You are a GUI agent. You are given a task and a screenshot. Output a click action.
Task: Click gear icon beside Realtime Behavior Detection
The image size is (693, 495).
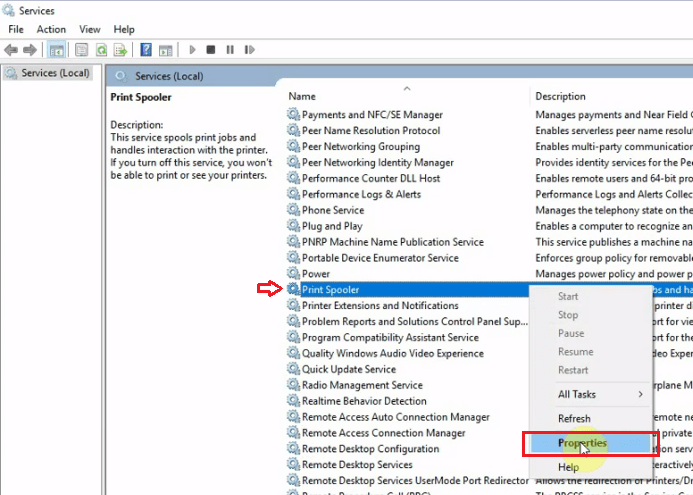point(293,401)
